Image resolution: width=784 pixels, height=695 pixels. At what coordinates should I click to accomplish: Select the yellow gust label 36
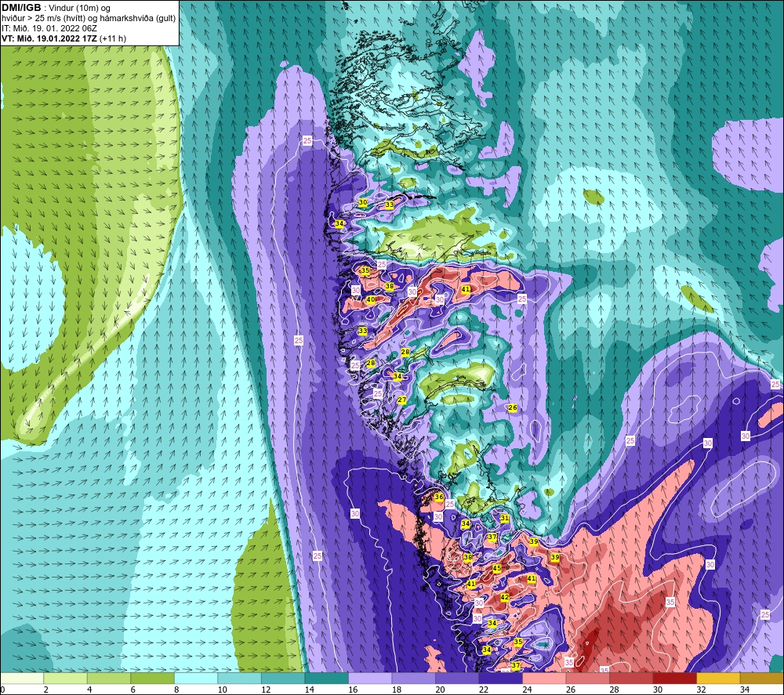[x=439, y=497]
